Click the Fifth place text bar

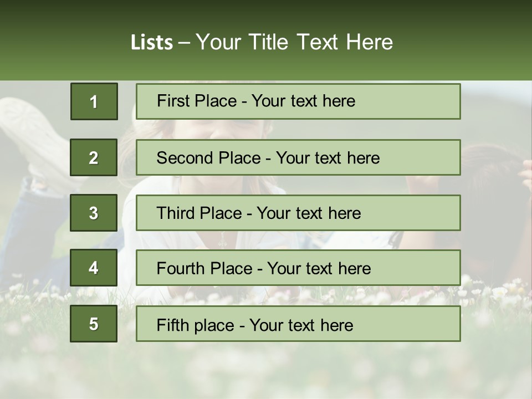pyautogui.click(x=298, y=324)
